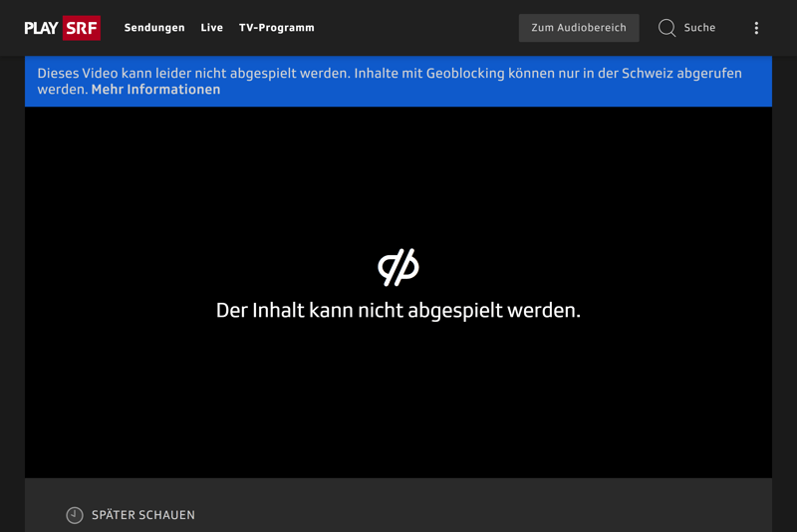Open the Sendungen menu item
This screenshot has height=532, width=797.
pyautogui.click(x=154, y=28)
